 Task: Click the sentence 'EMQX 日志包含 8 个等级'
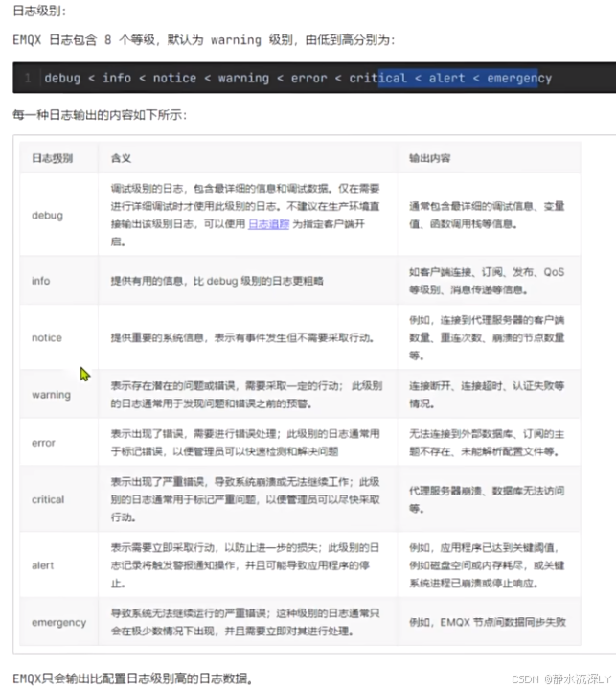[85, 40]
